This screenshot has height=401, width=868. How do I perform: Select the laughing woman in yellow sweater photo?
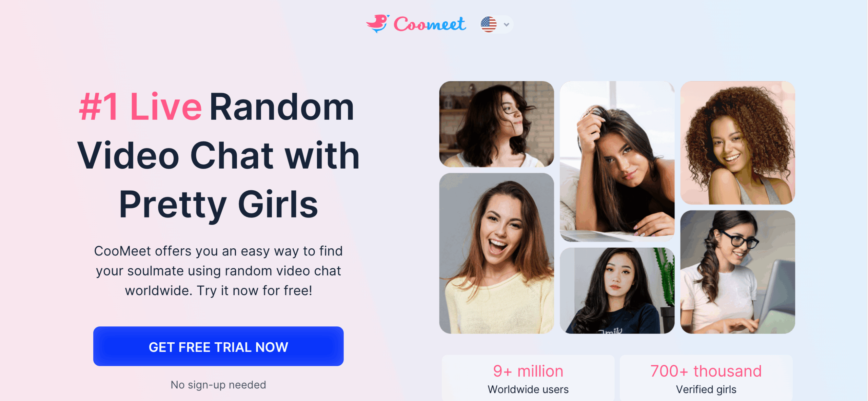click(496, 253)
